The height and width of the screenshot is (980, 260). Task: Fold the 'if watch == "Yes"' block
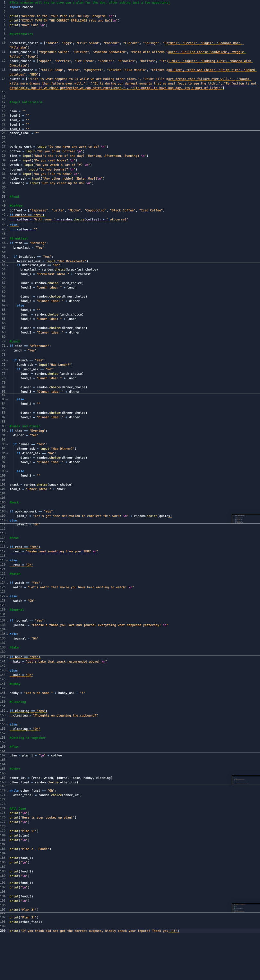click(x=7, y=583)
